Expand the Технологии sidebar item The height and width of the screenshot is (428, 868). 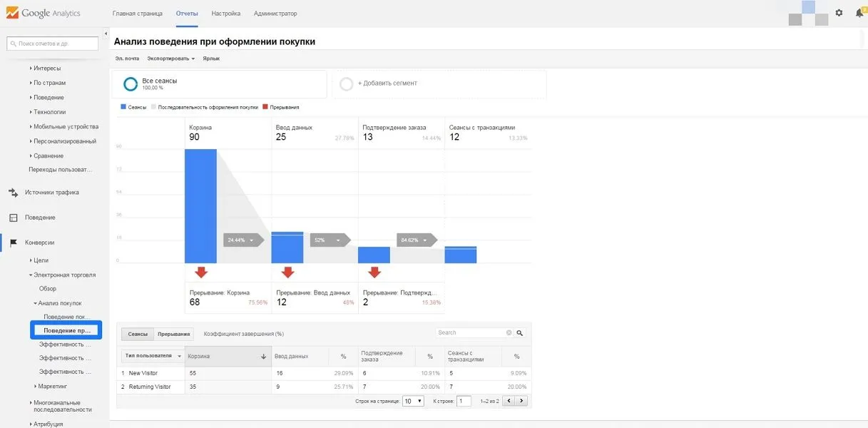pyautogui.click(x=48, y=112)
